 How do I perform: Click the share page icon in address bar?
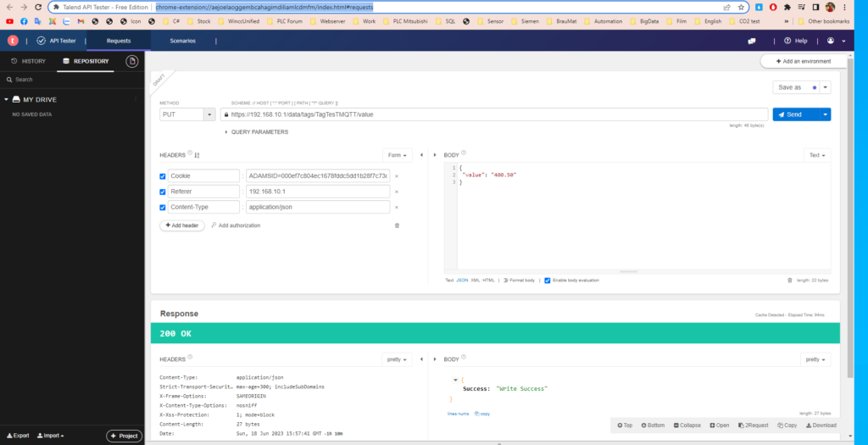click(726, 7)
